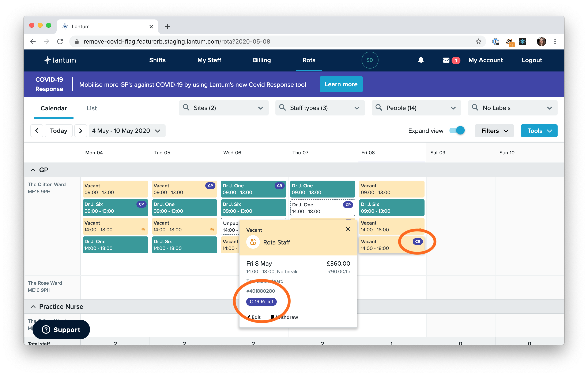The width and height of the screenshot is (588, 376).
Task: Edit the vacant shift in the popup
Action: [254, 317]
